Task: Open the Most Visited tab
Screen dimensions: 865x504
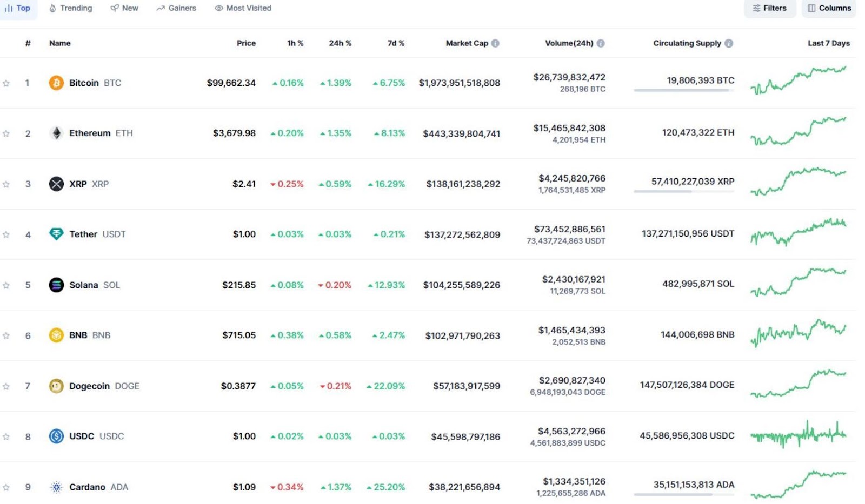Action: pos(243,8)
